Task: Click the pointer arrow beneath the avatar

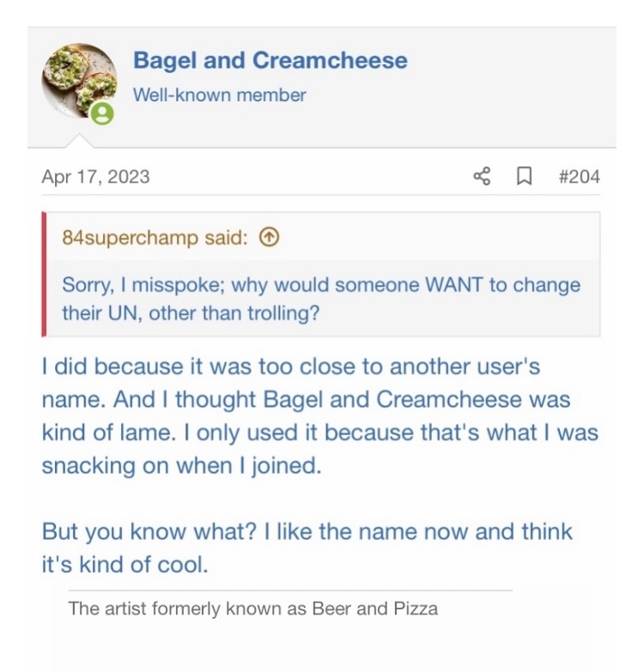Action: tap(79, 141)
